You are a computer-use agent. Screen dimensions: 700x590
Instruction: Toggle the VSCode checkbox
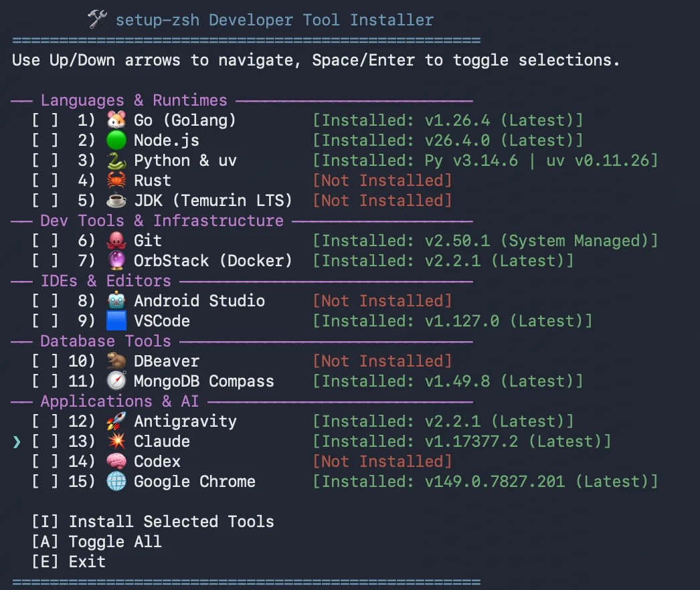pyautogui.click(x=45, y=321)
